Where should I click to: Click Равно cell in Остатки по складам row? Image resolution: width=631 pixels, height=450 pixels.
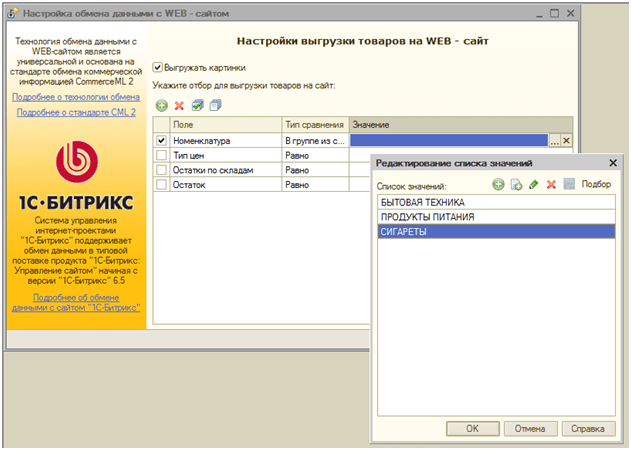coord(315,170)
